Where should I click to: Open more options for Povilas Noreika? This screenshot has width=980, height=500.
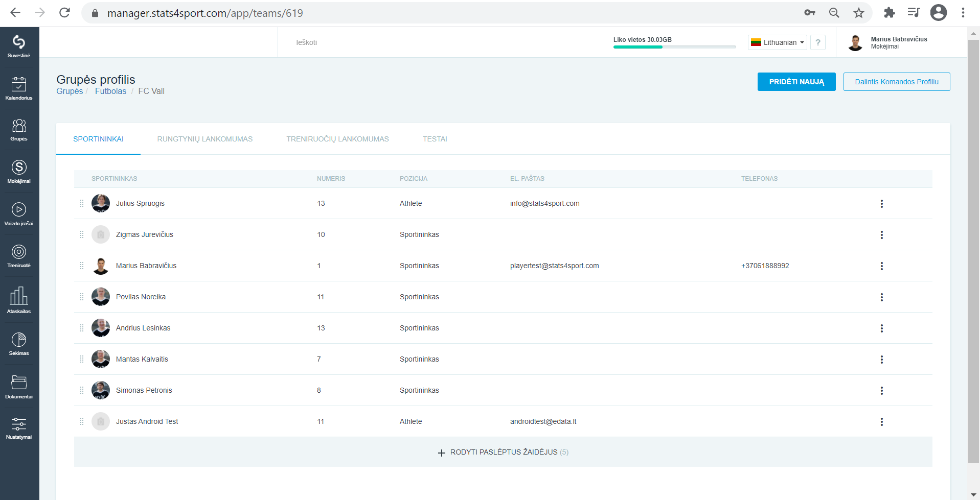coord(882,297)
